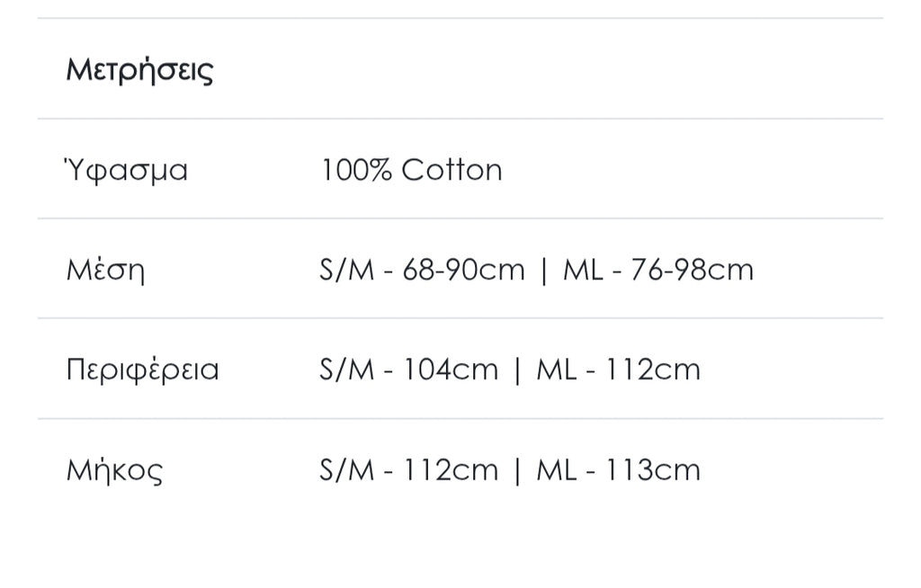This screenshot has width=921, height=588.
Task: Click the ML - 76-98cm waist value
Action: coord(658,270)
